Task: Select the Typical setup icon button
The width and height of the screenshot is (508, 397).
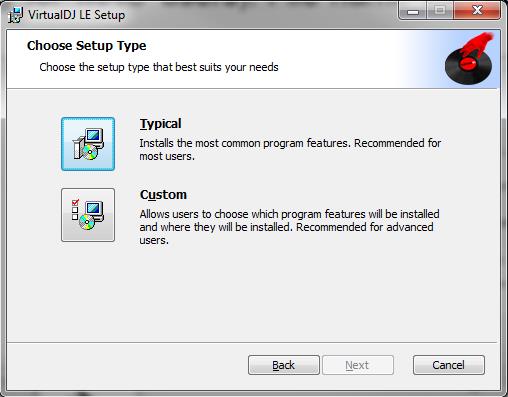Action: [x=88, y=144]
